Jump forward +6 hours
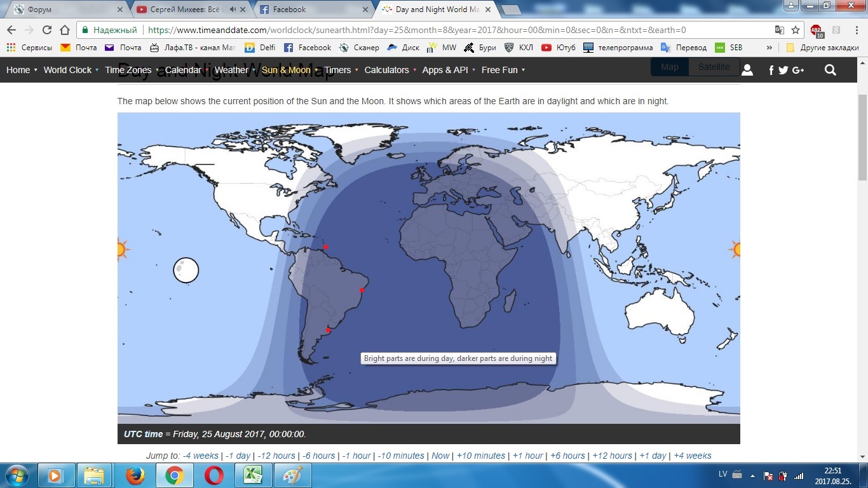The height and width of the screenshot is (488, 868). coord(567,456)
